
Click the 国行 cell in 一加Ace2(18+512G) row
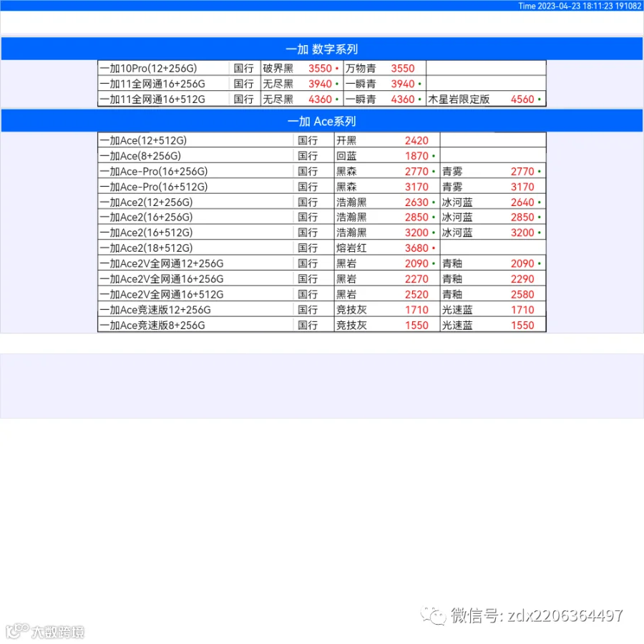point(308,248)
